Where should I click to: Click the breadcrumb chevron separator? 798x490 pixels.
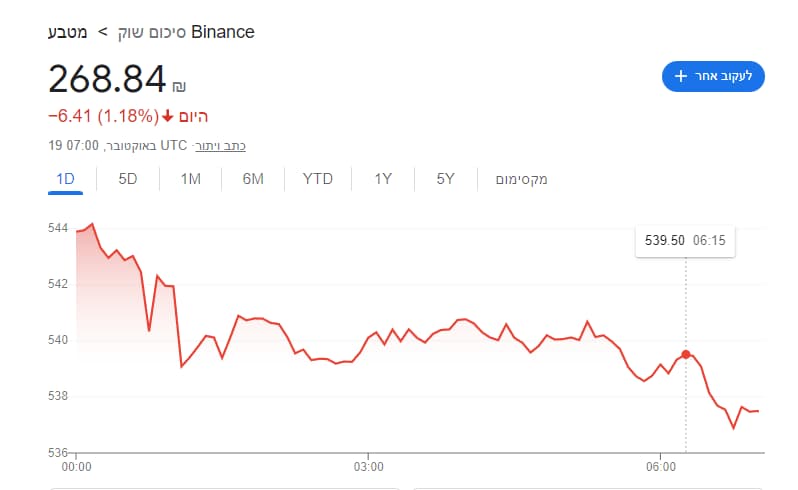[103, 32]
